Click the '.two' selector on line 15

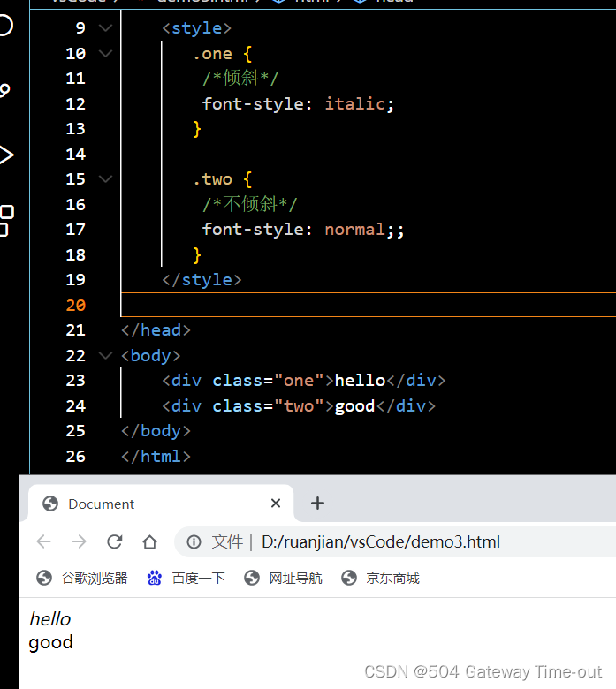[213, 179]
